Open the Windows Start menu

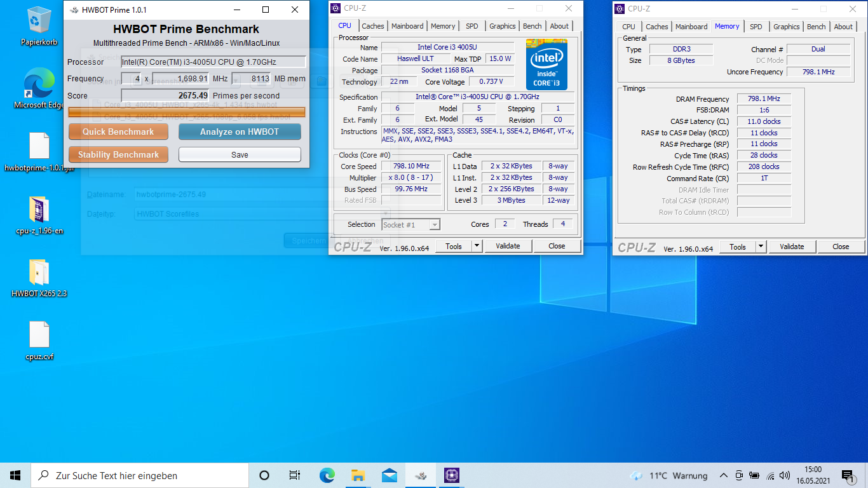pos(15,475)
